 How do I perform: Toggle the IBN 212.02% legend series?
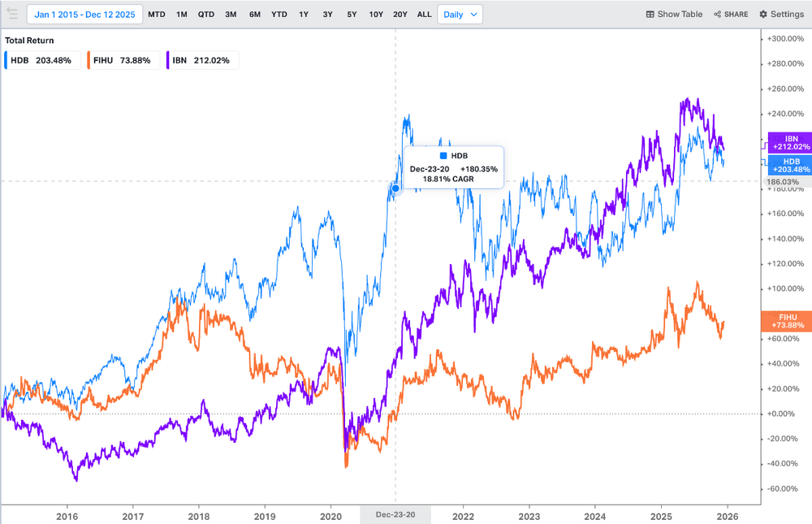pos(202,60)
